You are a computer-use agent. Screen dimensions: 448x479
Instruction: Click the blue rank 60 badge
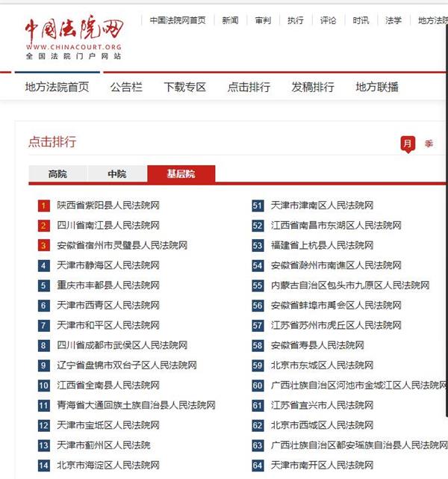(x=258, y=386)
